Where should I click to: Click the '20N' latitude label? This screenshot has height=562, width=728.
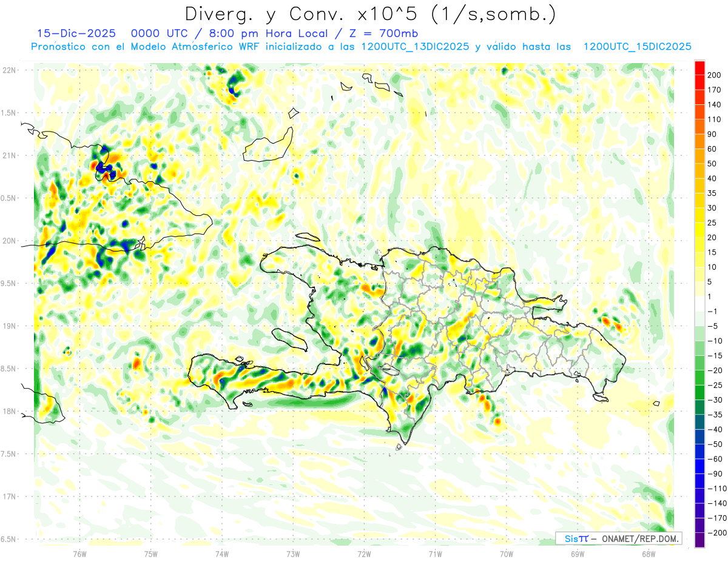(9, 241)
